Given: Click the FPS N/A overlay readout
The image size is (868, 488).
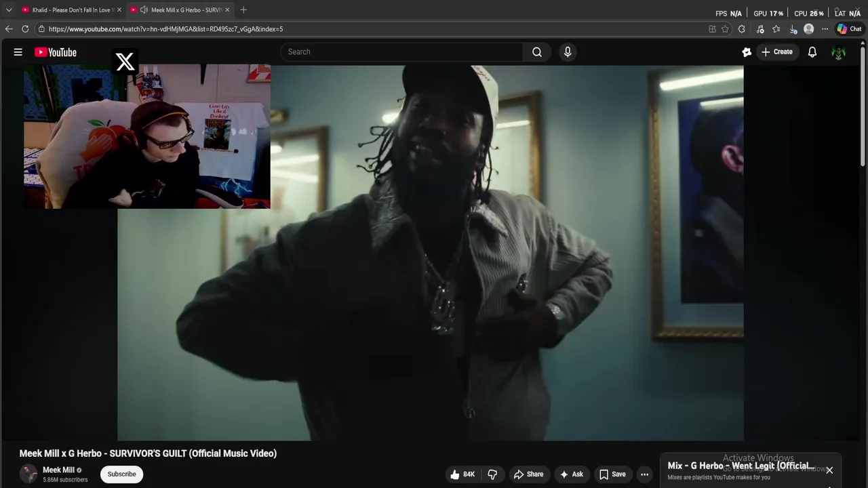Looking at the screenshot, I should [729, 14].
